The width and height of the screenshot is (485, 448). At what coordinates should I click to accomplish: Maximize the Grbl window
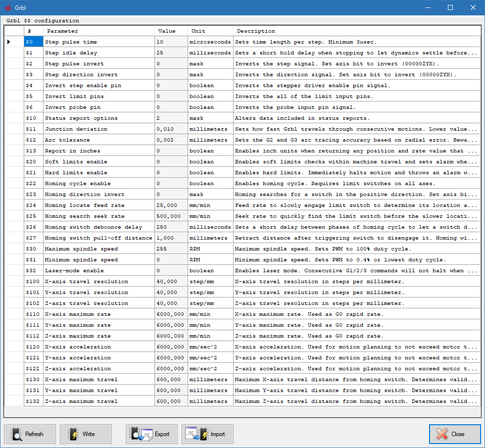(x=450, y=7)
